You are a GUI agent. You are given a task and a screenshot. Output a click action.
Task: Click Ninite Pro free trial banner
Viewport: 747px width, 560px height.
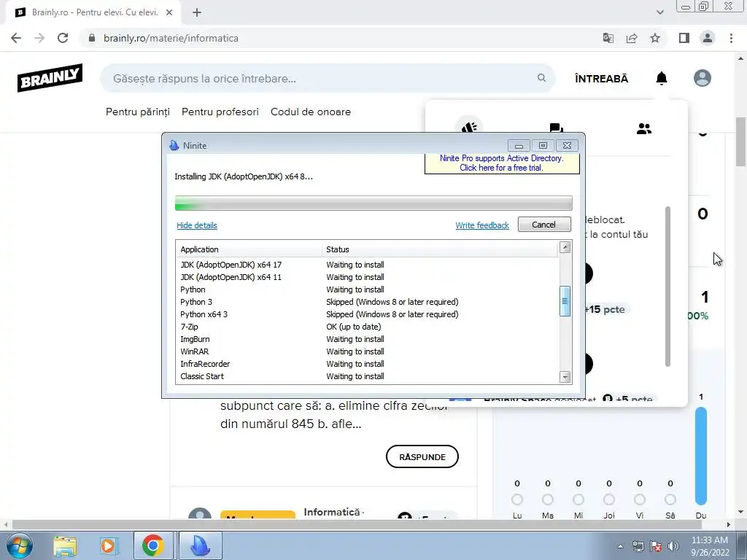pyautogui.click(x=502, y=163)
